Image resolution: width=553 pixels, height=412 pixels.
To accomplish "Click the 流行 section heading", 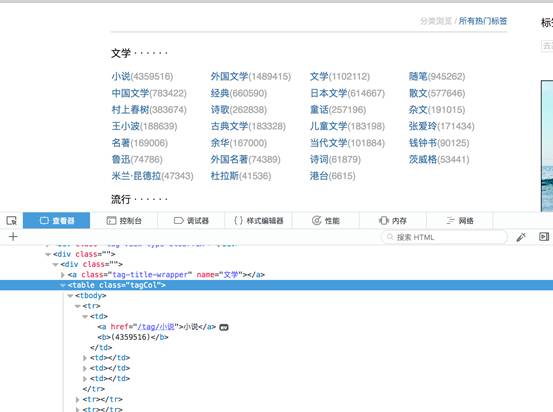I will [x=121, y=199].
